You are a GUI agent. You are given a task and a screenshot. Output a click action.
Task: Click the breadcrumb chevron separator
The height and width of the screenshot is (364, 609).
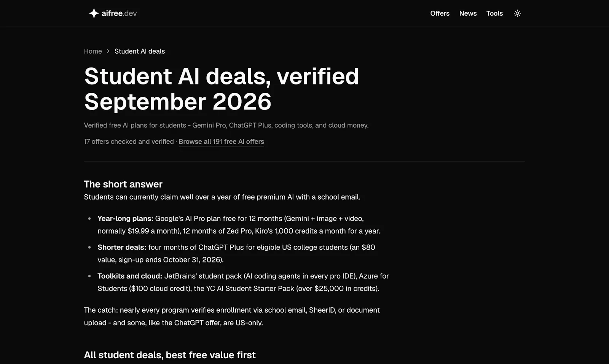point(108,51)
